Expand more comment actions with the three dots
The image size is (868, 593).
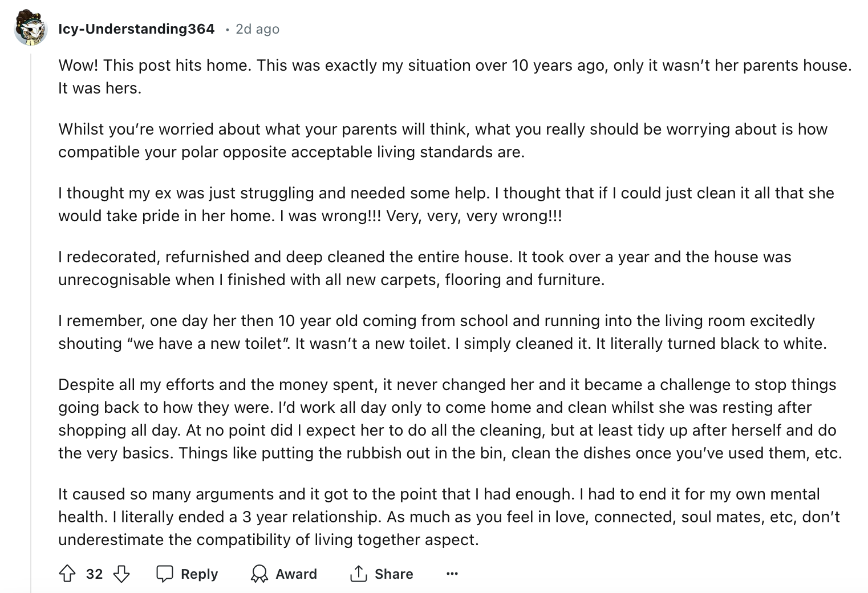click(x=452, y=574)
